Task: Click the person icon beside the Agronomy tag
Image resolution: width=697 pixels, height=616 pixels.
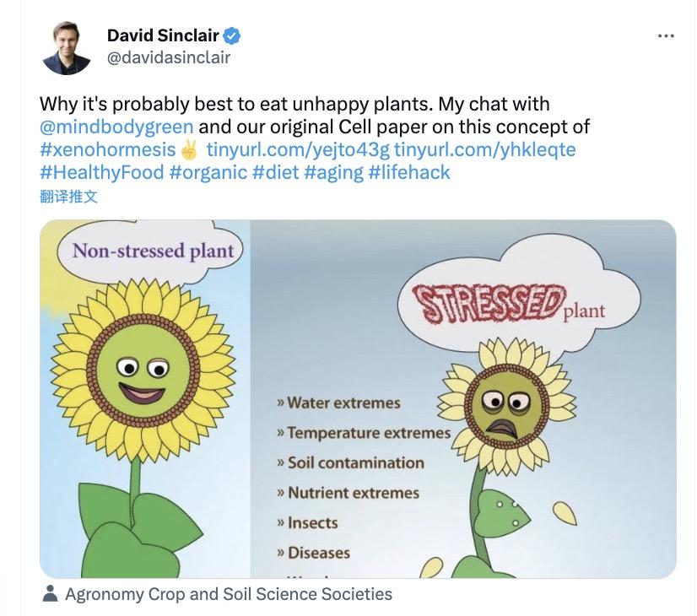Action: click(50, 594)
